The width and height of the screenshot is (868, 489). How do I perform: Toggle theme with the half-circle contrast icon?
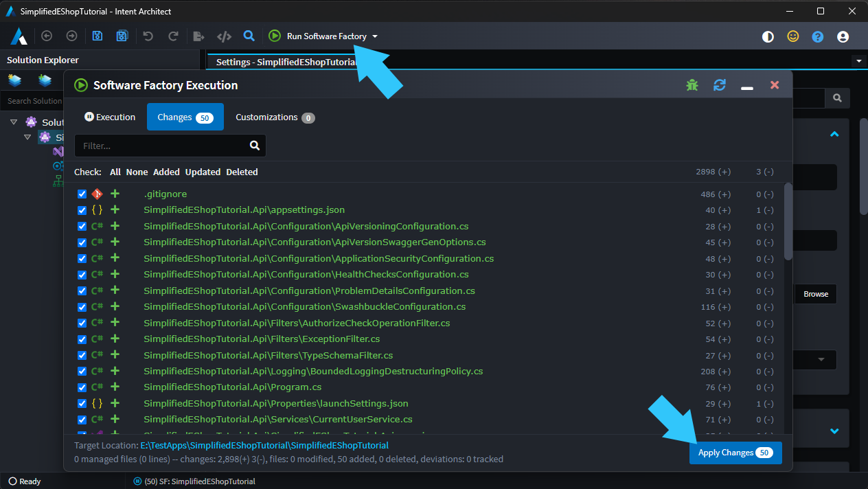[768, 37]
